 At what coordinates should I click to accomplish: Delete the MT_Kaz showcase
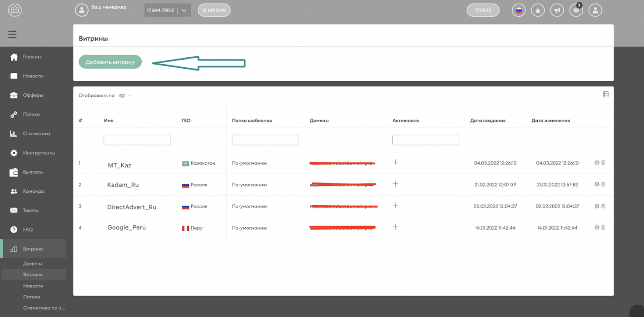tap(603, 162)
